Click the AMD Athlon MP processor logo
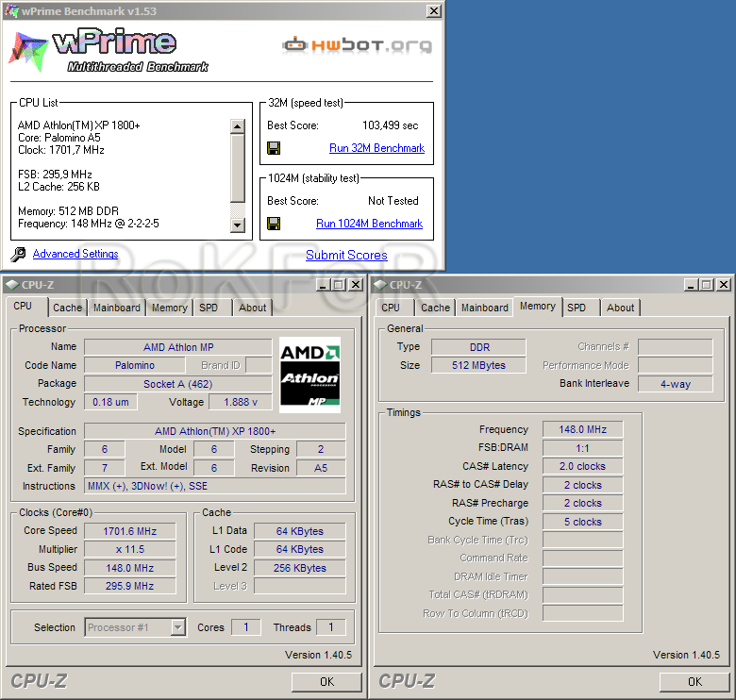Image resolution: width=736 pixels, height=700 pixels. [x=309, y=375]
